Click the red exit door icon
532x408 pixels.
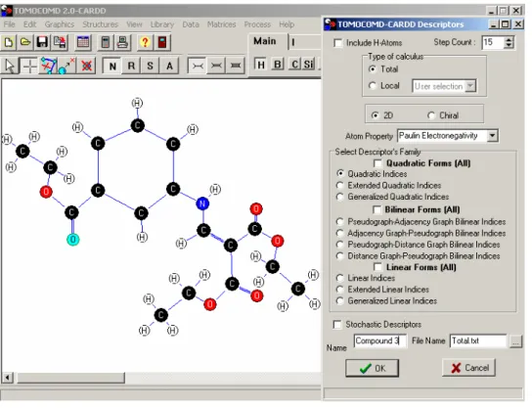point(162,42)
